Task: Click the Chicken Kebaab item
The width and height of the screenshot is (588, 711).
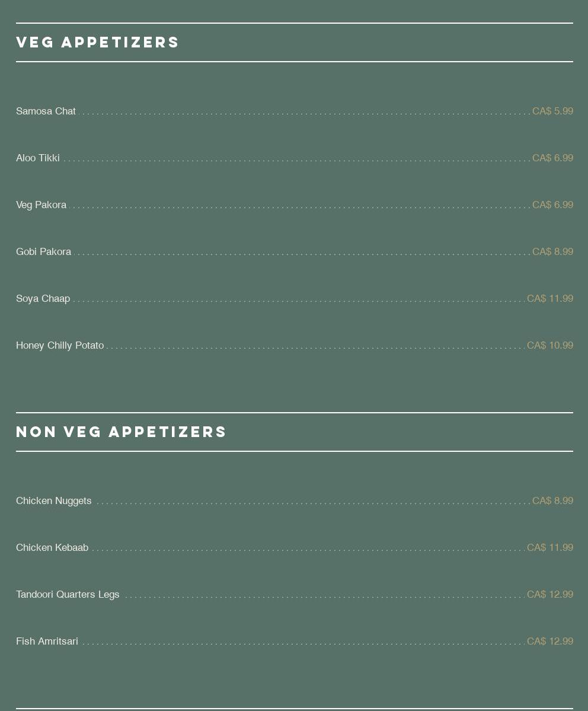Action: (x=52, y=548)
